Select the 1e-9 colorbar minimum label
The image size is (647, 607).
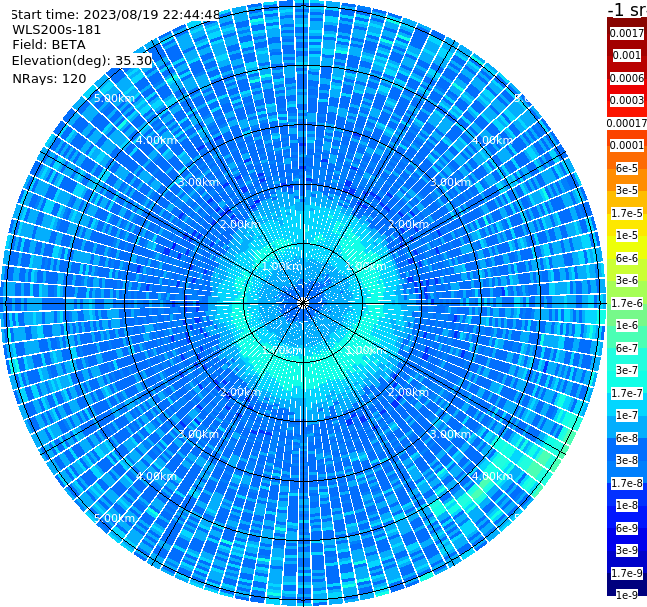627,595
